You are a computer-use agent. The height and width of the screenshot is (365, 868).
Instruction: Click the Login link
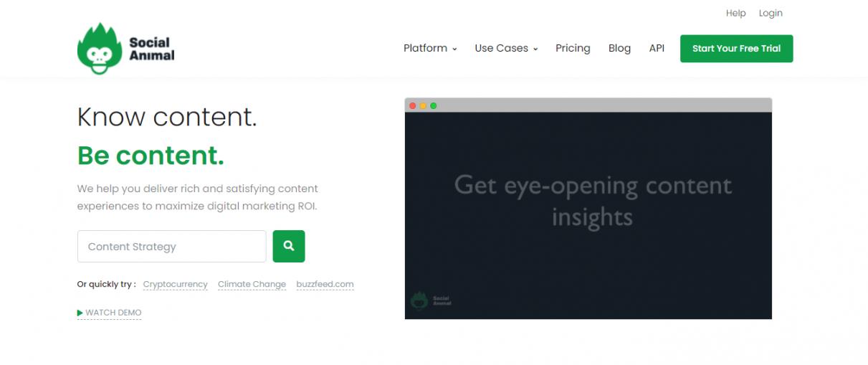tap(771, 14)
